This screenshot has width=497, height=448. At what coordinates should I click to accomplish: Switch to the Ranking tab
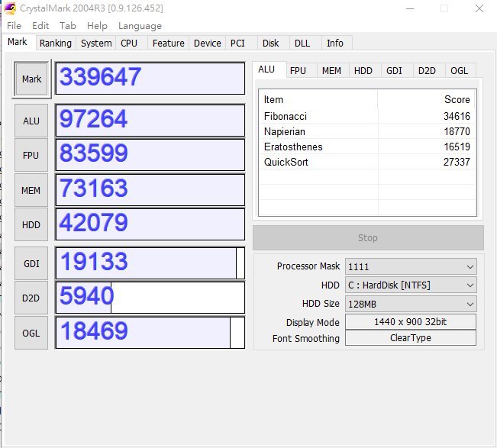(x=55, y=44)
